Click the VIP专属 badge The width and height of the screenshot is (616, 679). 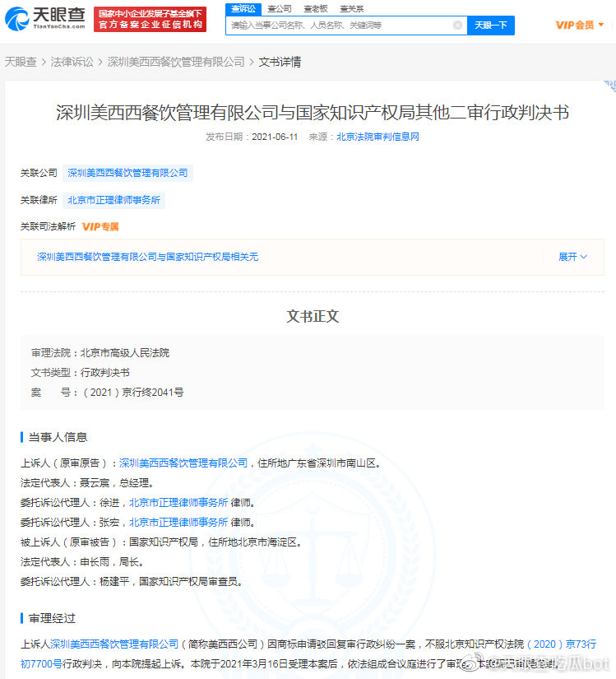[100, 226]
